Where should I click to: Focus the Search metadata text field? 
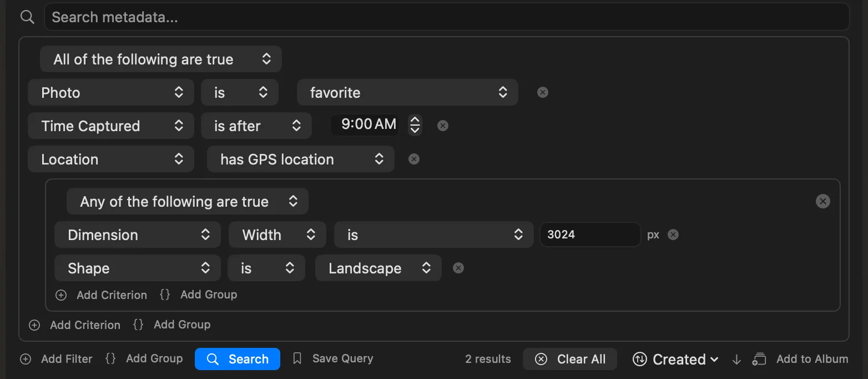[x=447, y=17]
